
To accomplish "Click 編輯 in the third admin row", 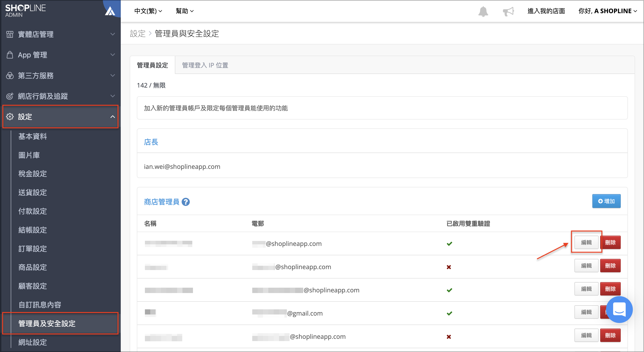I will point(586,289).
